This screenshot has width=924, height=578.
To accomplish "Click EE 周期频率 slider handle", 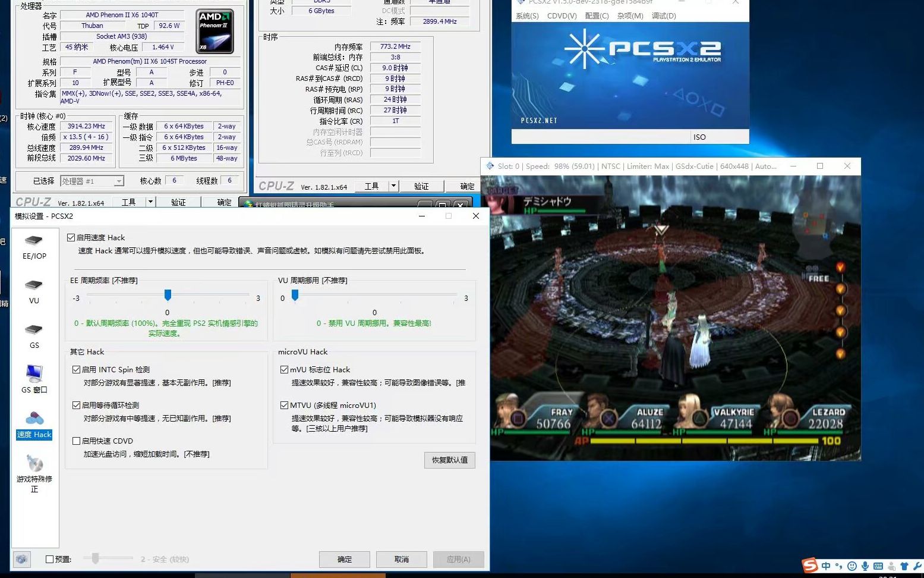I will pyautogui.click(x=168, y=295).
